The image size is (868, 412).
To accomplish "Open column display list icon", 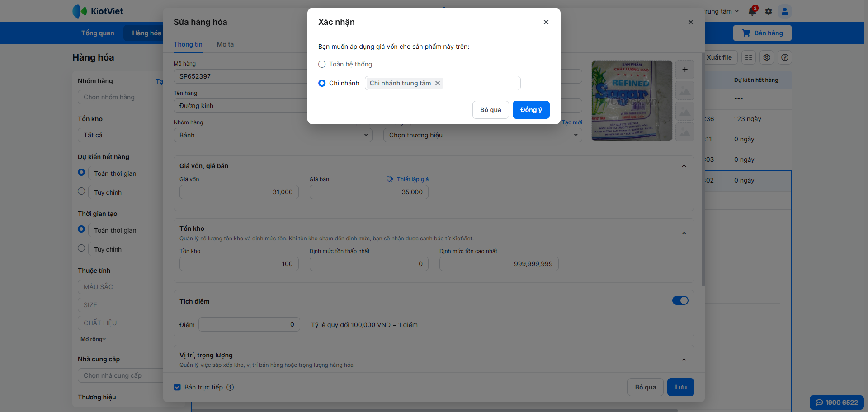I will (x=749, y=57).
